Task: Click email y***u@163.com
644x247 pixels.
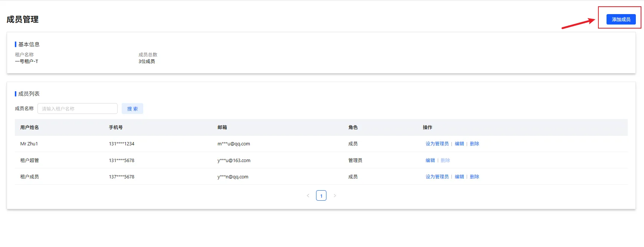Action: click(x=234, y=161)
